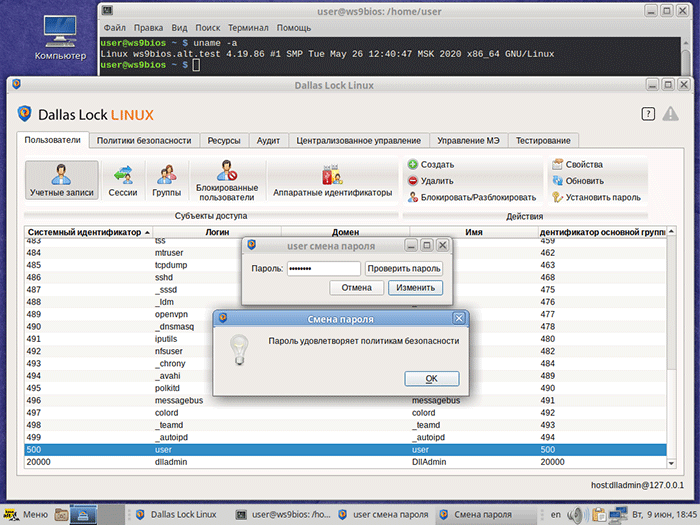
Task: Open the Группы groups view
Action: (167, 180)
